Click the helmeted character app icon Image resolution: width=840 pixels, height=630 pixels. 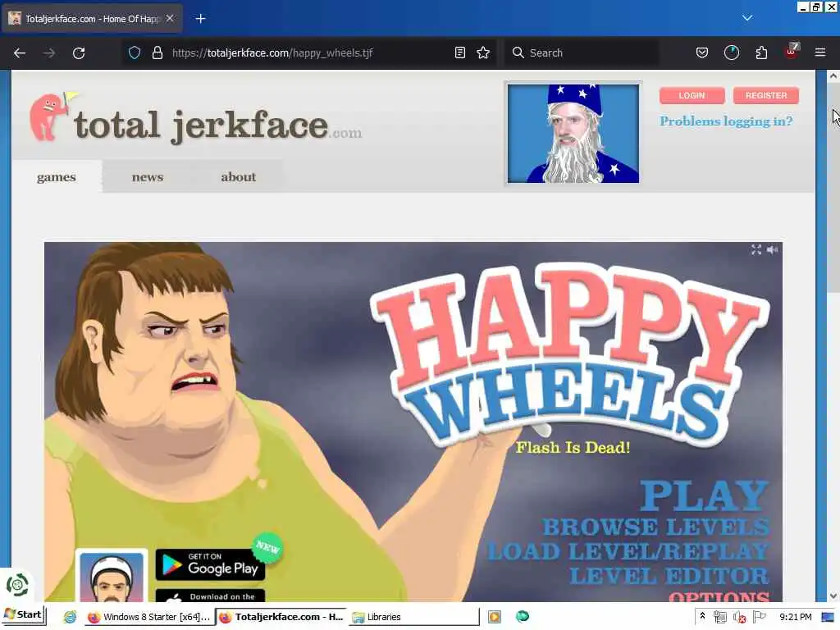pyautogui.click(x=112, y=577)
